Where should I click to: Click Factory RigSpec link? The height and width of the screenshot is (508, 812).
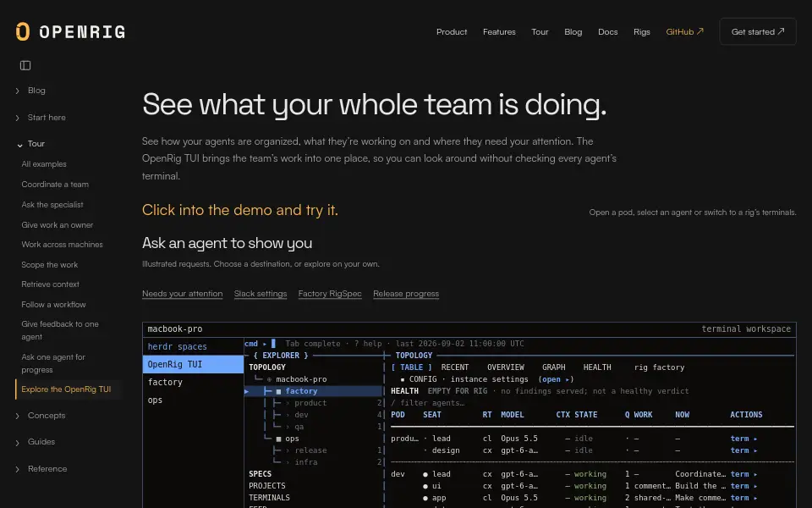coord(330,294)
